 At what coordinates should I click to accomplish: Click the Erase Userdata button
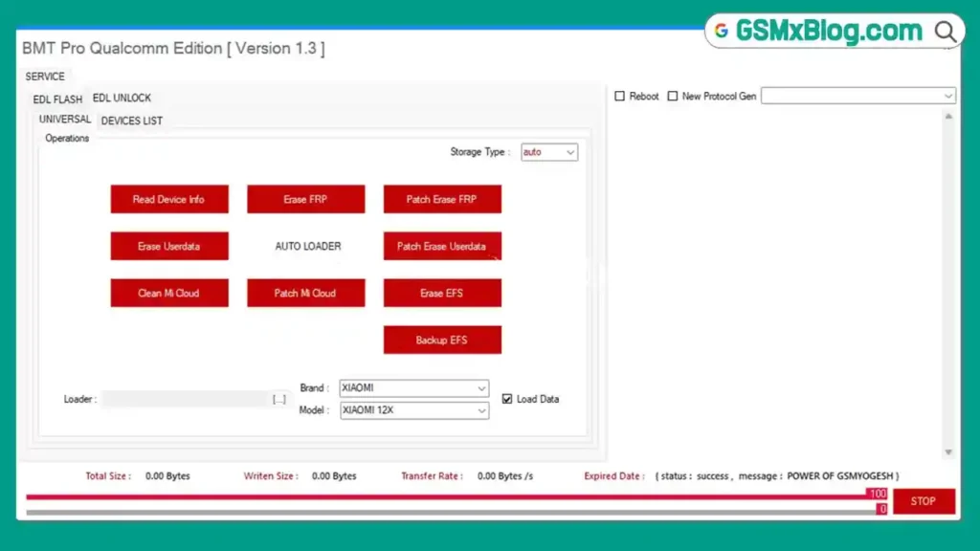169,246
